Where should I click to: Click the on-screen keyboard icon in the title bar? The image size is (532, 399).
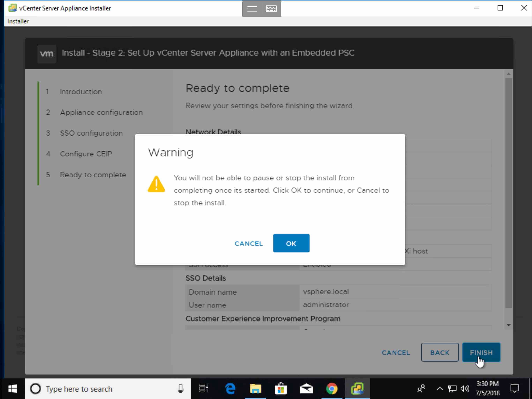pyautogui.click(x=271, y=9)
